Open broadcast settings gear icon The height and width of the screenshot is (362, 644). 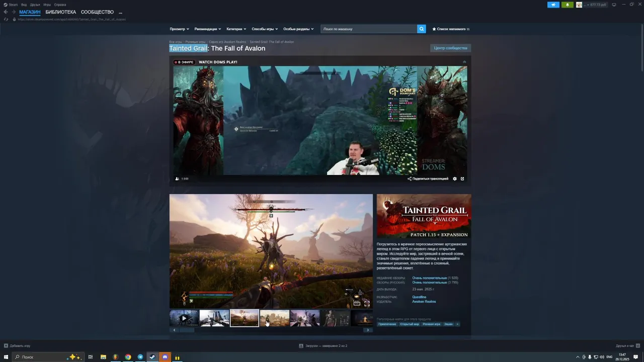(x=455, y=178)
